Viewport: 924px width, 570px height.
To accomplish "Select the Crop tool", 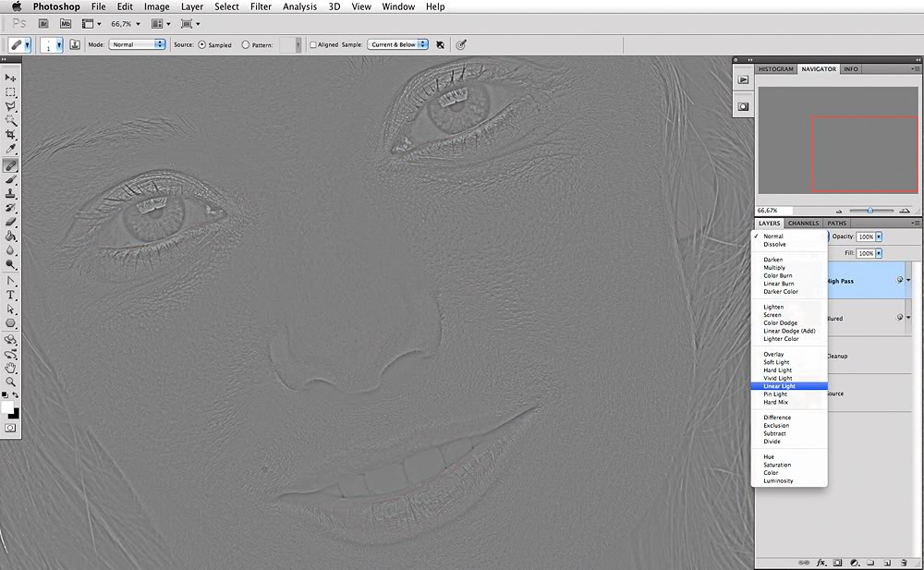I will click(10, 135).
